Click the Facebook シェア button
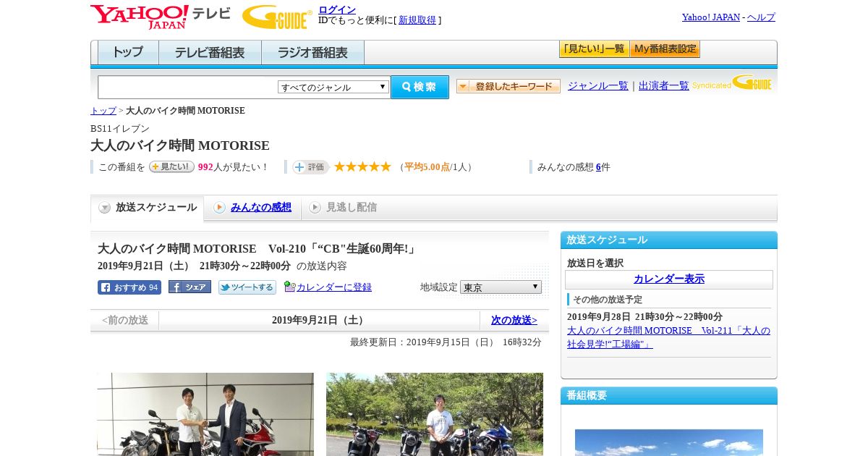This screenshot has height=456, width=868. tap(190, 287)
